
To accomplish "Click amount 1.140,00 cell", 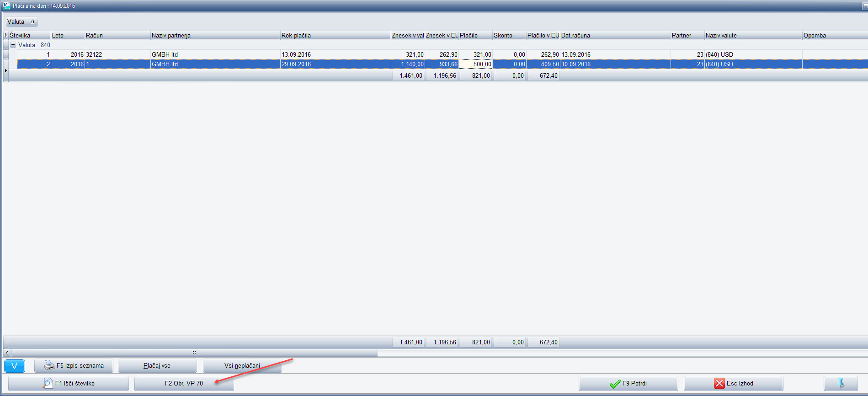I will [408, 64].
